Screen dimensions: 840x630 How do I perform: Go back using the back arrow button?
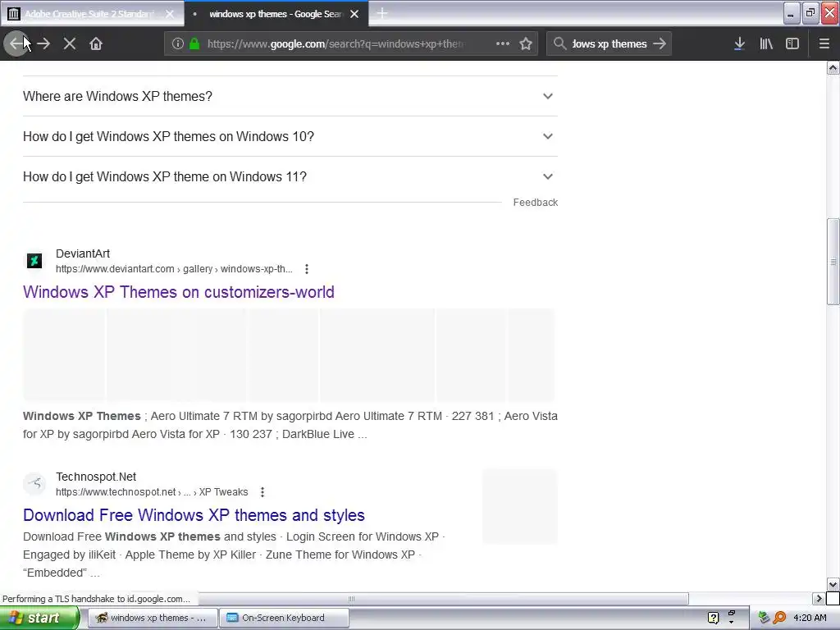(x=16, y=44)
